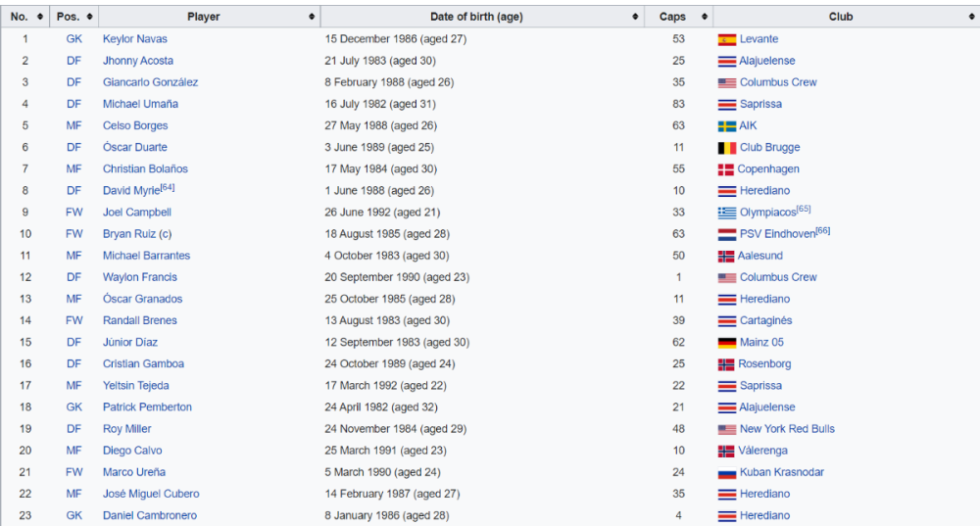Click the Belgium flag beside Club Brugge

tap(726, 148)
